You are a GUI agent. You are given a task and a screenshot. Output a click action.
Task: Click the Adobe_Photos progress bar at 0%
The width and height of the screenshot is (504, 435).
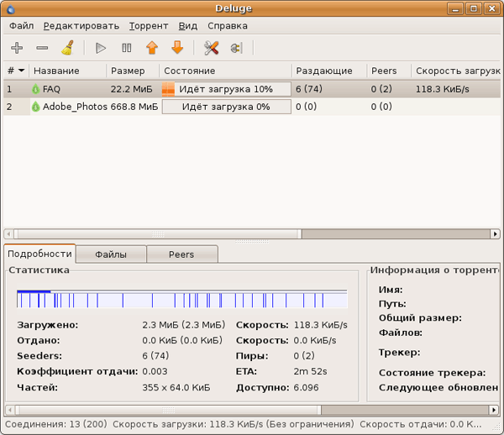[227, 107]
